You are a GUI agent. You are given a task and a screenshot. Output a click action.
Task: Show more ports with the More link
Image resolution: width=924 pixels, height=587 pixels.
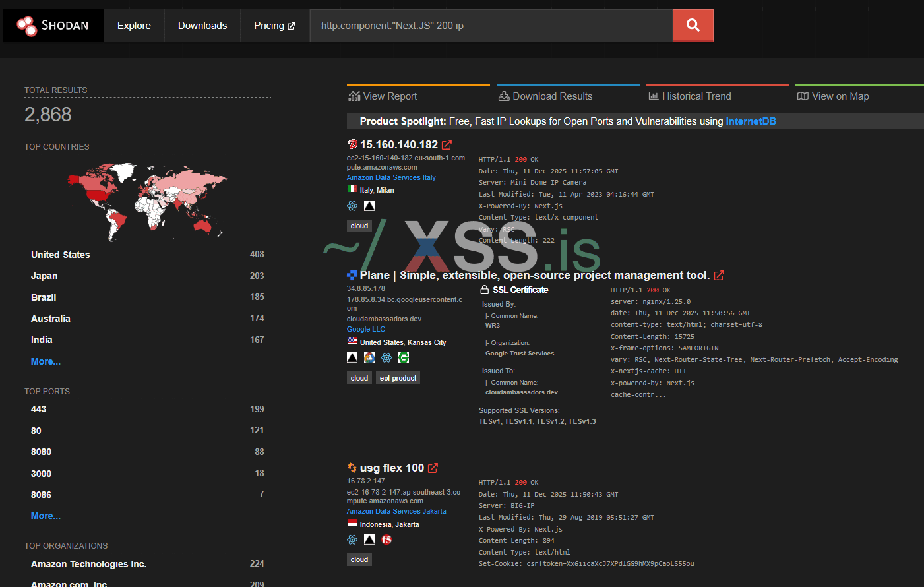click(x=46, y=516)
